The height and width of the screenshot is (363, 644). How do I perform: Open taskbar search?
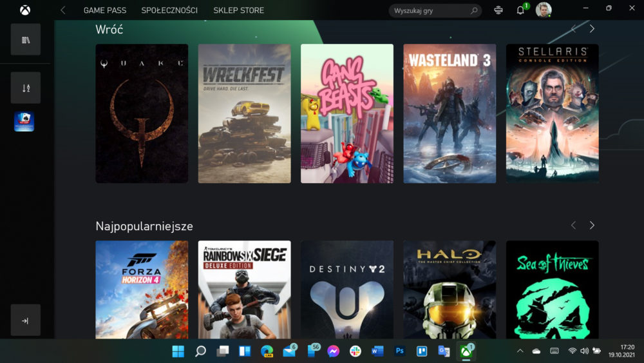pos(200,351)
